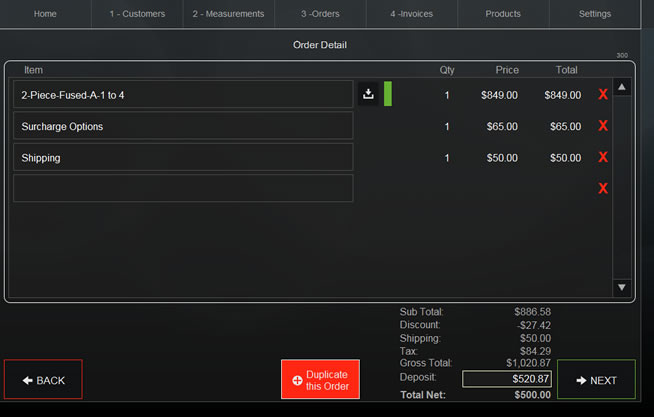Click the Discount value -$27.42
654x417 pixels.
pos(533,325)
